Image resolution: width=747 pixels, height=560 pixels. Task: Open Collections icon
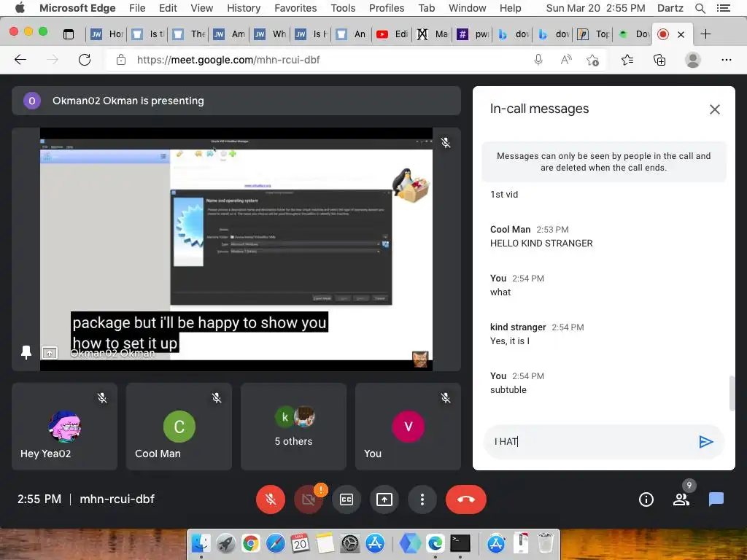pos(659,60)
